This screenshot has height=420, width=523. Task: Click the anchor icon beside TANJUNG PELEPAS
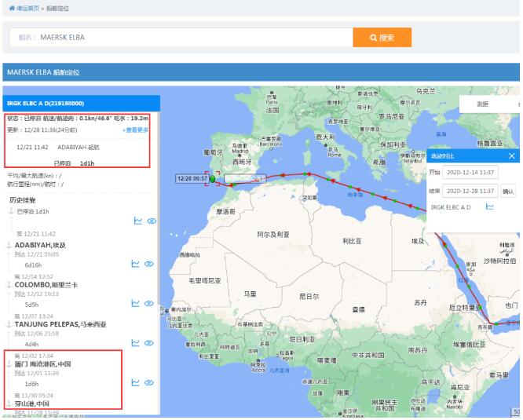(x=9, y=324)
